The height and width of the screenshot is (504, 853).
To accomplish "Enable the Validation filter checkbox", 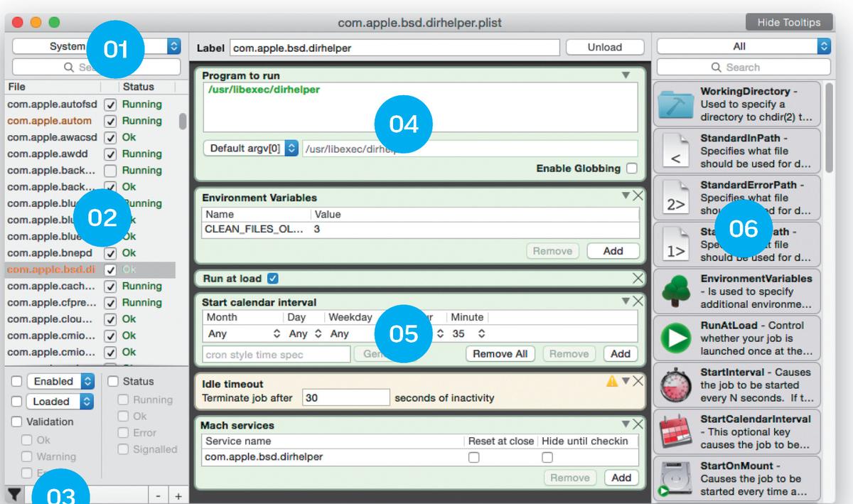I will point(17,422).
